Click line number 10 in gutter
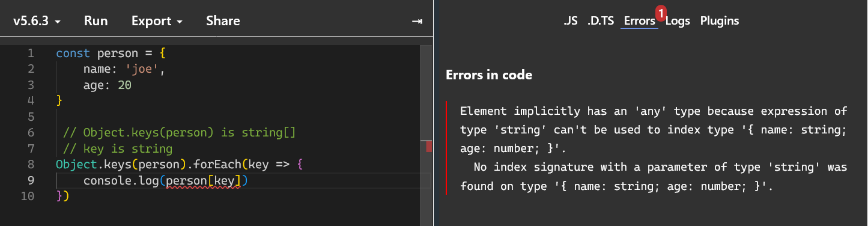868x226 pixels. [x=28, y=196]
